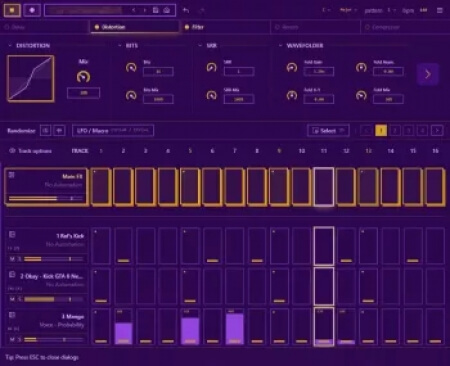
Task: Open the 2 Okay - Kick GTA track icon
Action: [12, 275]
